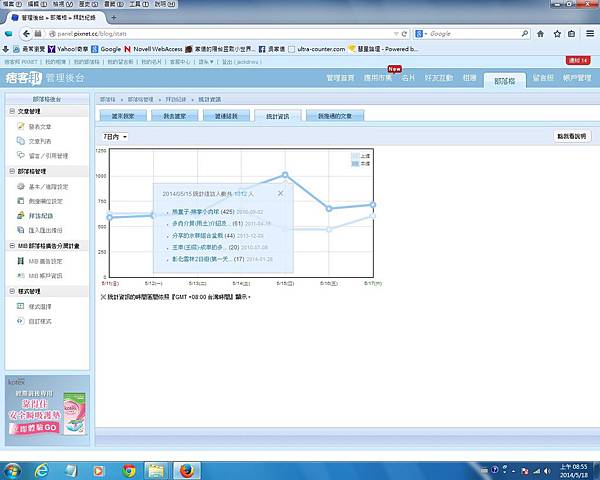Click the 基本/進階設定 gear icon
The width and height of the screenshot is (600, 480).
point(21,186)
